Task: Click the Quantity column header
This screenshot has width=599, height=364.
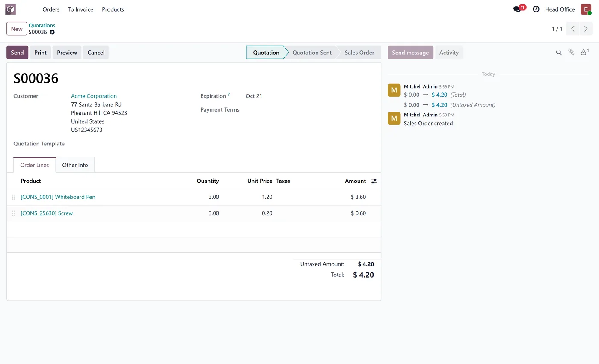Action: click(x=208, y=181)
